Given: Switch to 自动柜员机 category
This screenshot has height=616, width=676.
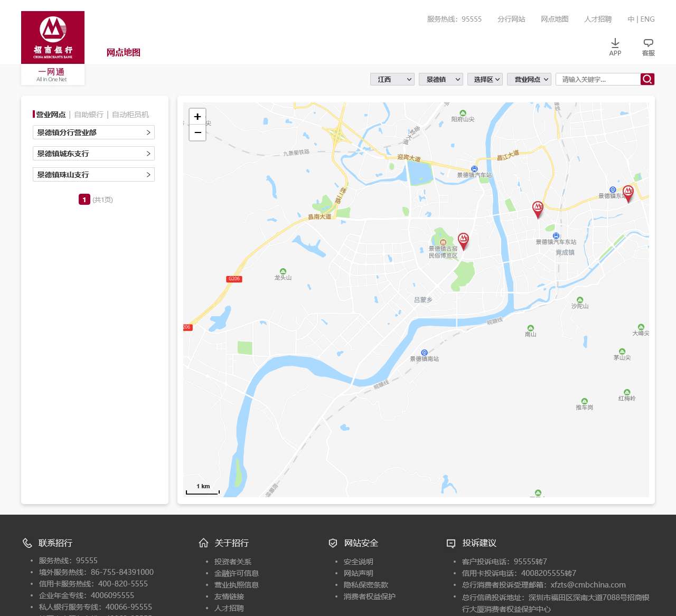Looking at the screenshot, I should click(130, 114).
